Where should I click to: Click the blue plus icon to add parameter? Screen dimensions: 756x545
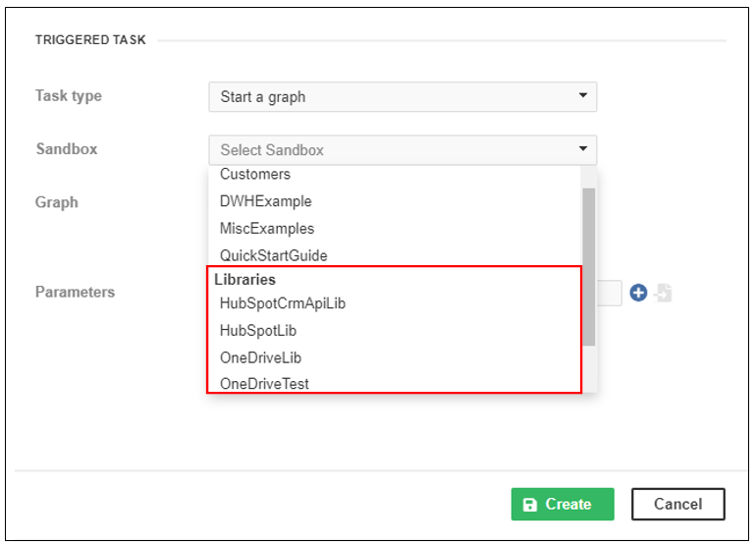pos(638,293)
